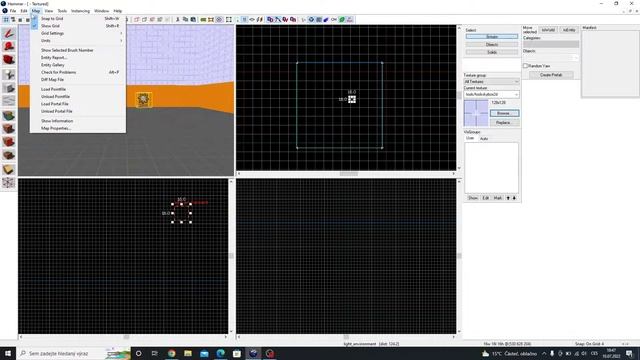This screenshot has width=640, height=360.
Task: Click the paste toolbar icon
Action: [193, 20]
